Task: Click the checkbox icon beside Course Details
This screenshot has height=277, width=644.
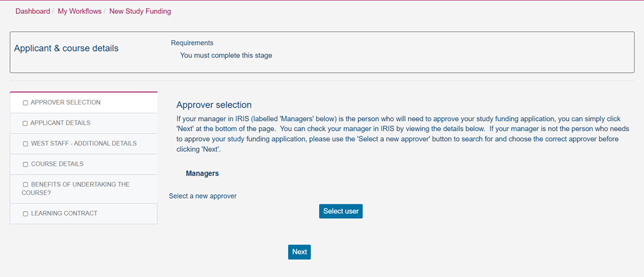Action: click(x=25, y=164)
